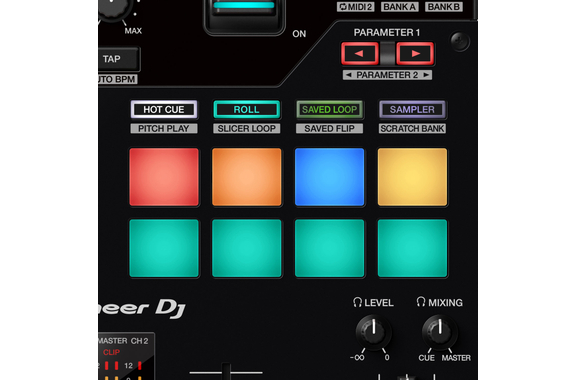Click the TAP button

pos(118,59)
